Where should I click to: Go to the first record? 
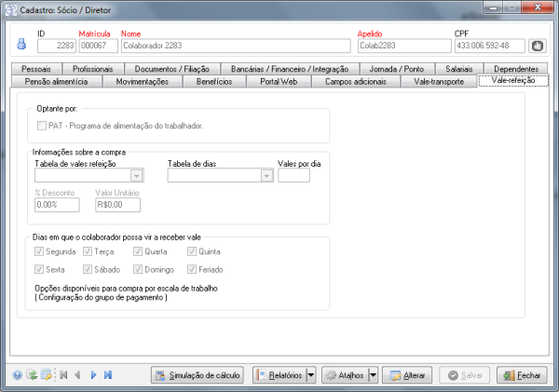63,375
